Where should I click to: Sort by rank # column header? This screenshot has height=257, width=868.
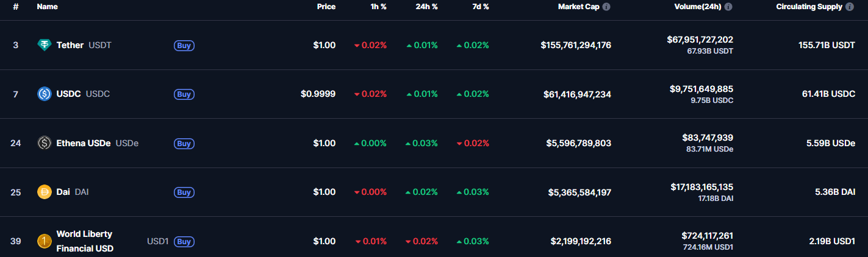[15, 7]
